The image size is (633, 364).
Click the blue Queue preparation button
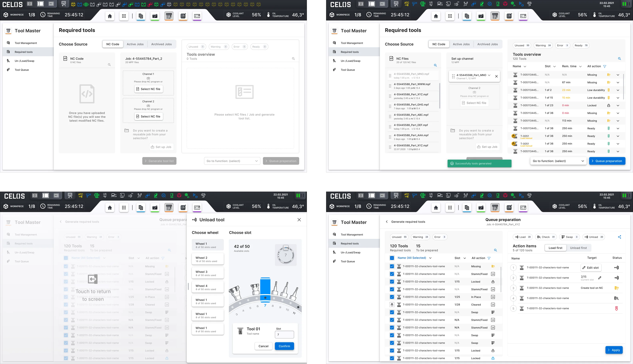point(607,161)
